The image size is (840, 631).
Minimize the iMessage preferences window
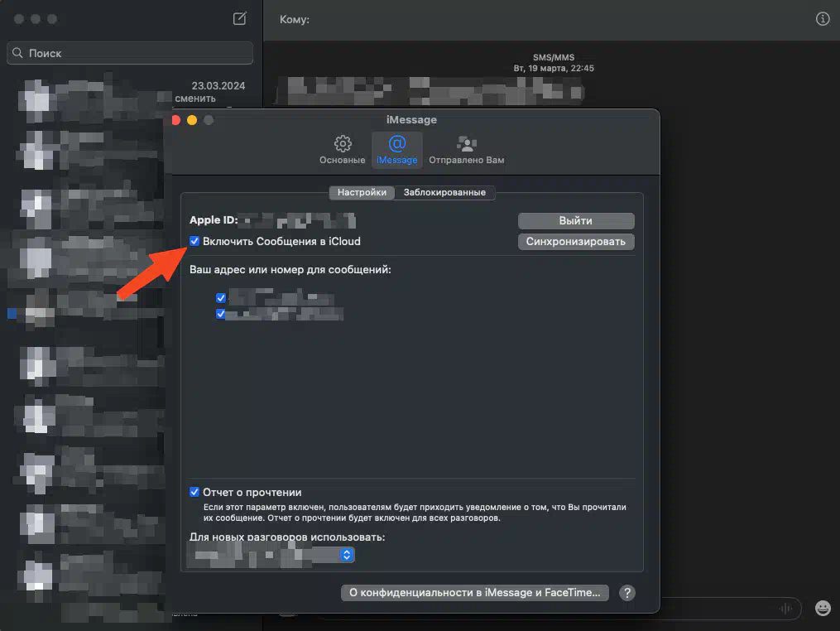(x=192, y=120)
